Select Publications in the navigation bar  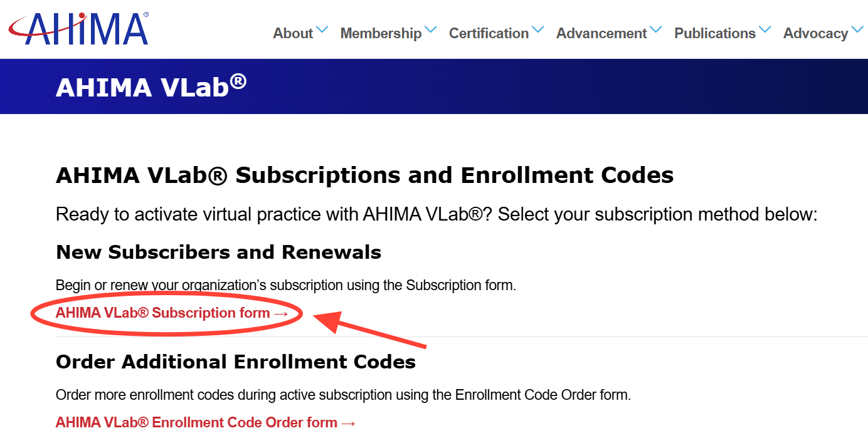point(715,34)
